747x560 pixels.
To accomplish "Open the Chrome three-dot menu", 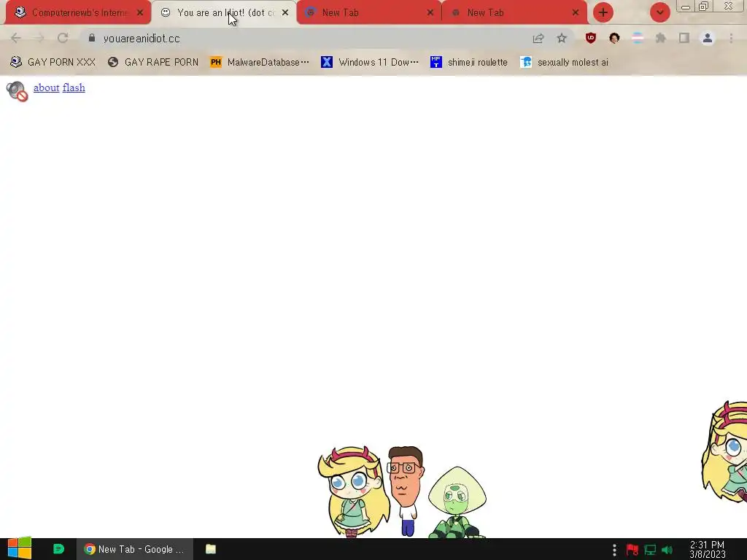I will click(x=731, y=38).
